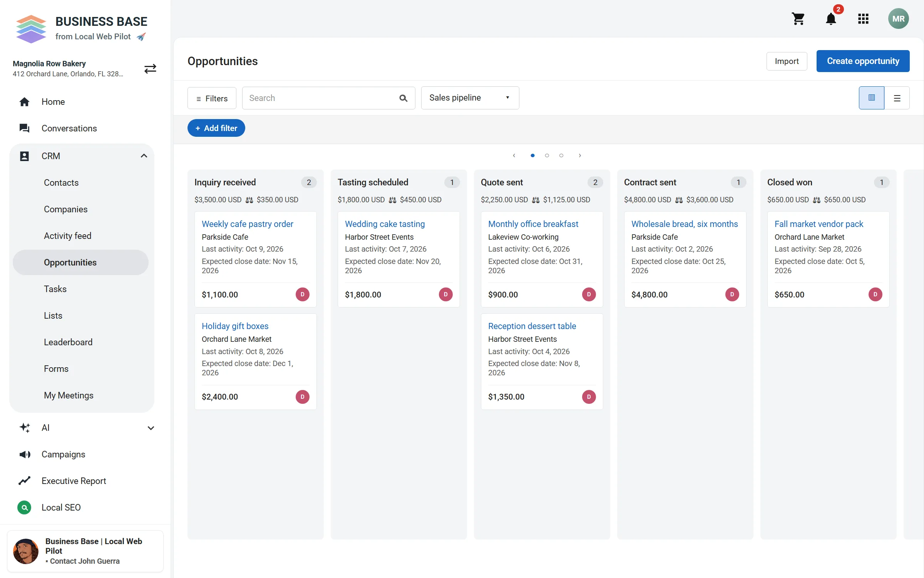Go to second pipeline page dot

547,156
